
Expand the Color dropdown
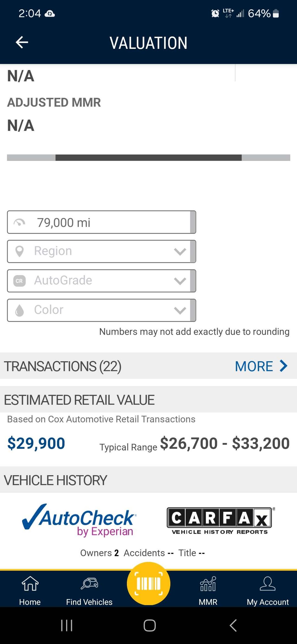point(101,310)
